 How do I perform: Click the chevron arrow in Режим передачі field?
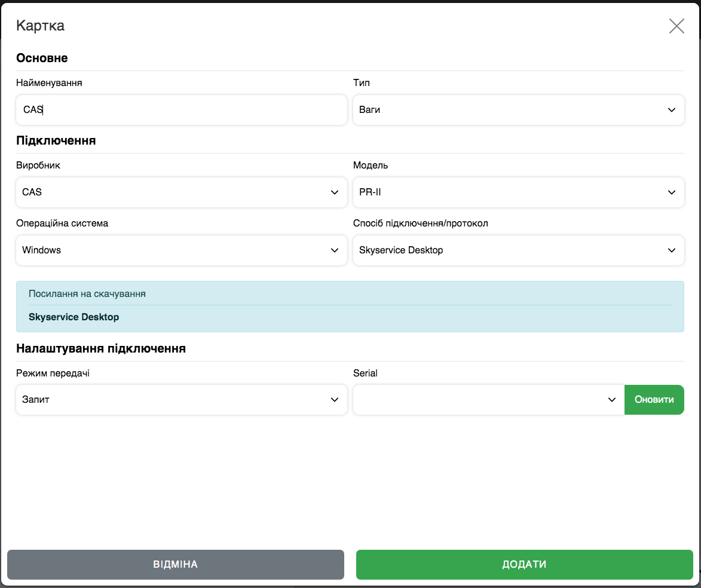point(335,400)
